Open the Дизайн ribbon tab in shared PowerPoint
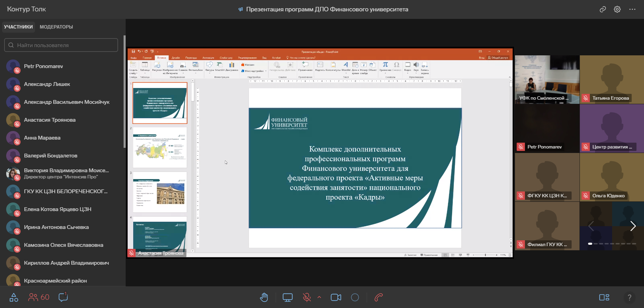Image resolution: width=644 pixels, height=308 pixels. coord(176,58)
